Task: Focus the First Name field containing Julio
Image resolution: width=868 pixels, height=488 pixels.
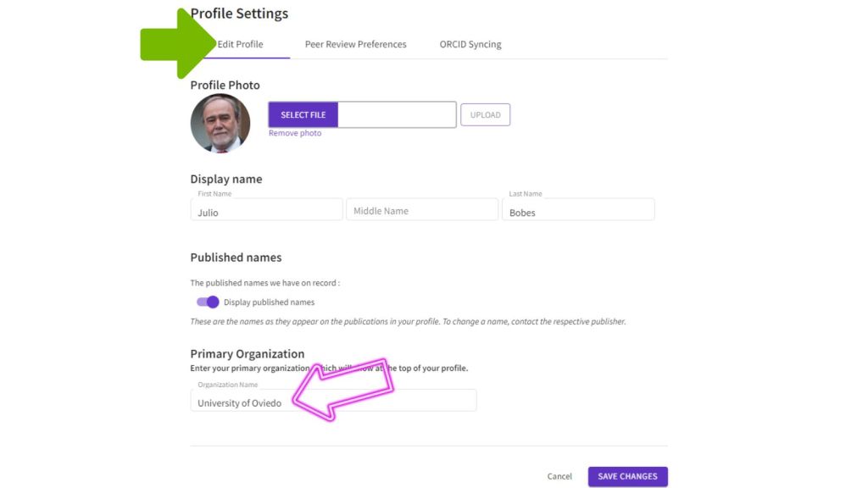Action: point(266,211)
